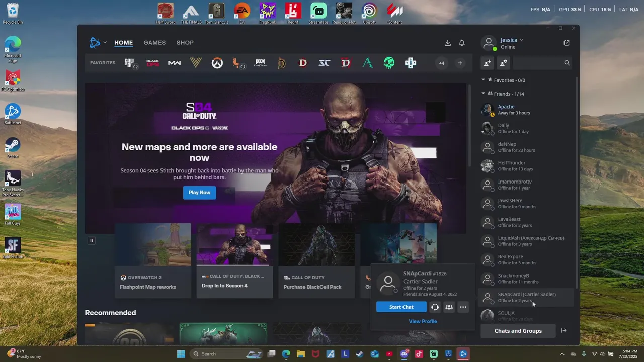This screenshot has width=644, height=362.
Task: Pop out the social panel window
Action: [567, 43]
